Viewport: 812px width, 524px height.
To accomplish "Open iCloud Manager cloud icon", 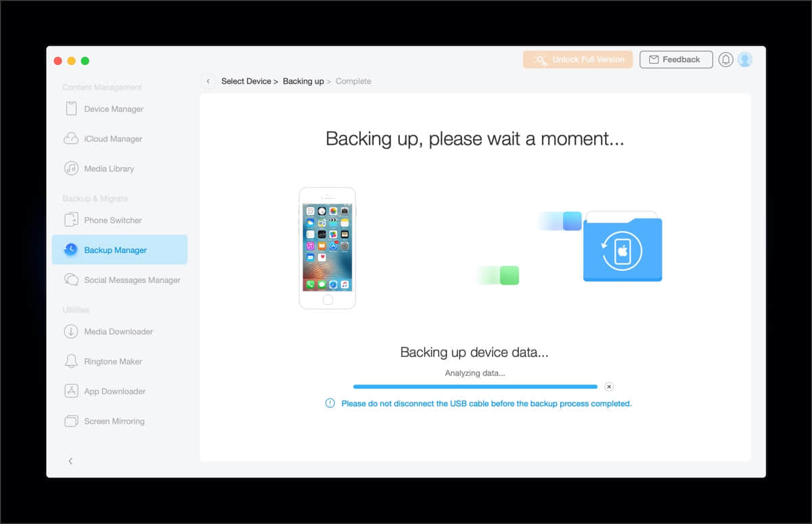I will click(71, 139).
